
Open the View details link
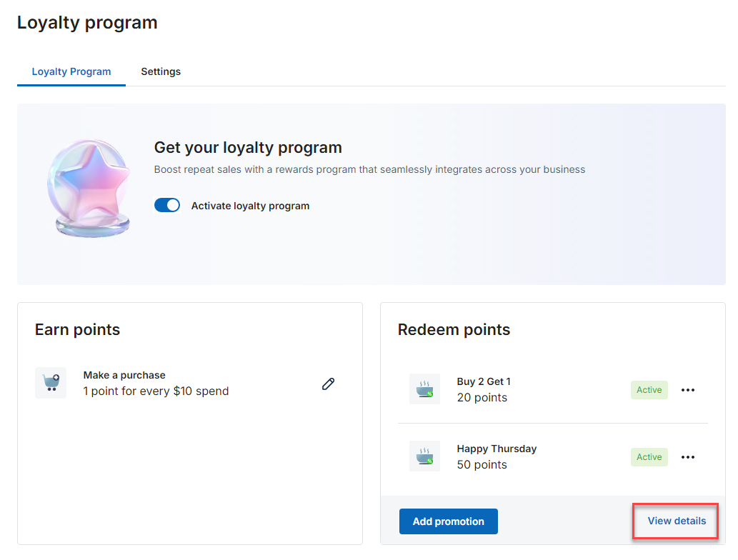point(677,521)
